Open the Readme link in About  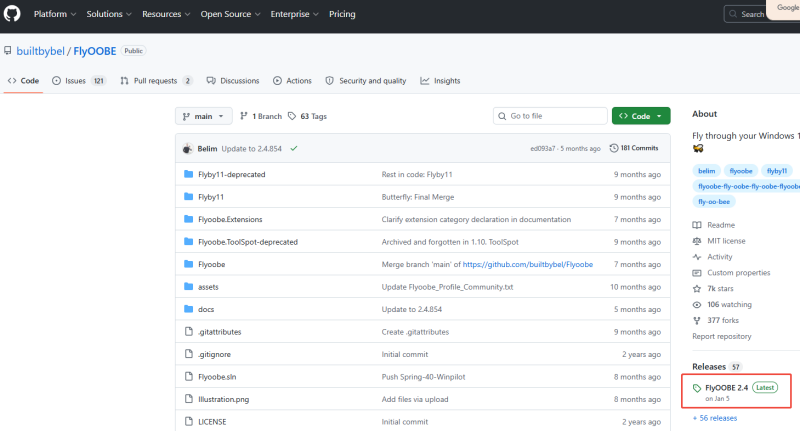(x=714, y=225)
